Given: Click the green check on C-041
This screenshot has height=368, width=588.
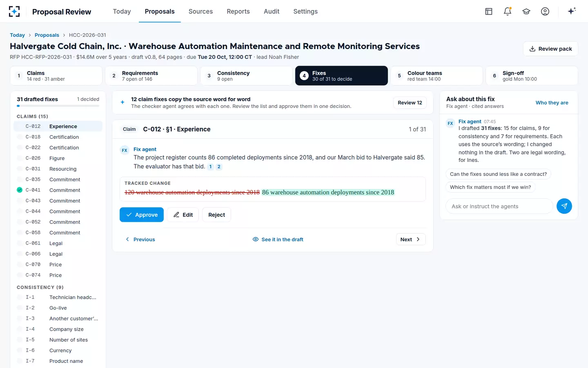Looking at the screenshot, I should pos(20,190).
